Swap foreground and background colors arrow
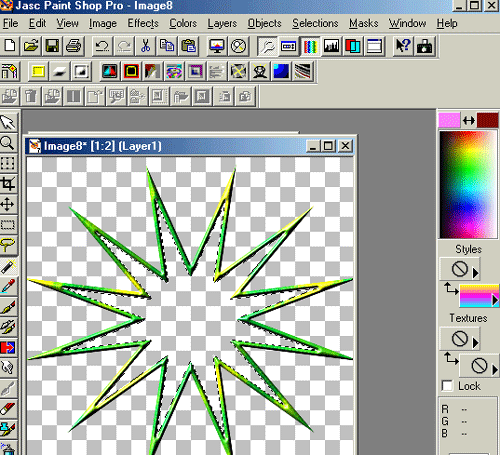Screen dimensions: 500x455 (x=469, y=120)
